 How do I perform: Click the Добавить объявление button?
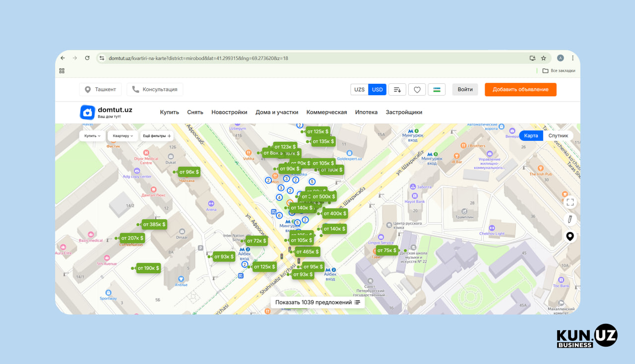[520, 90]
